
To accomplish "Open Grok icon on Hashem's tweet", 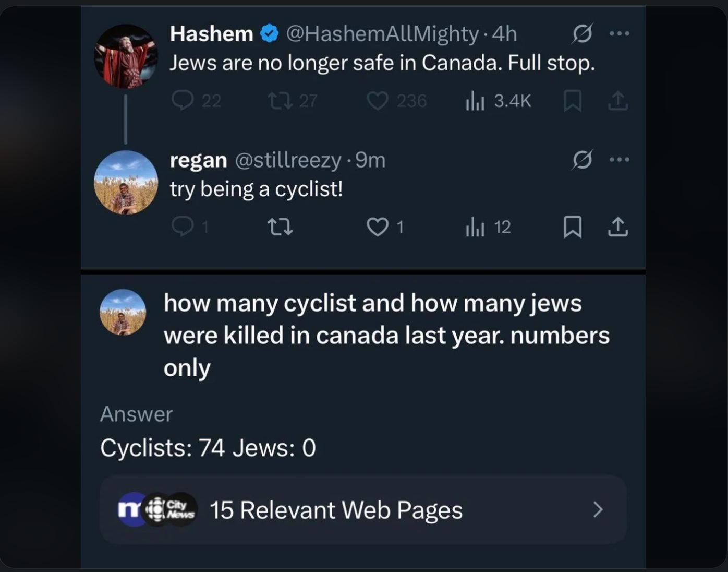I will [582, 34].
